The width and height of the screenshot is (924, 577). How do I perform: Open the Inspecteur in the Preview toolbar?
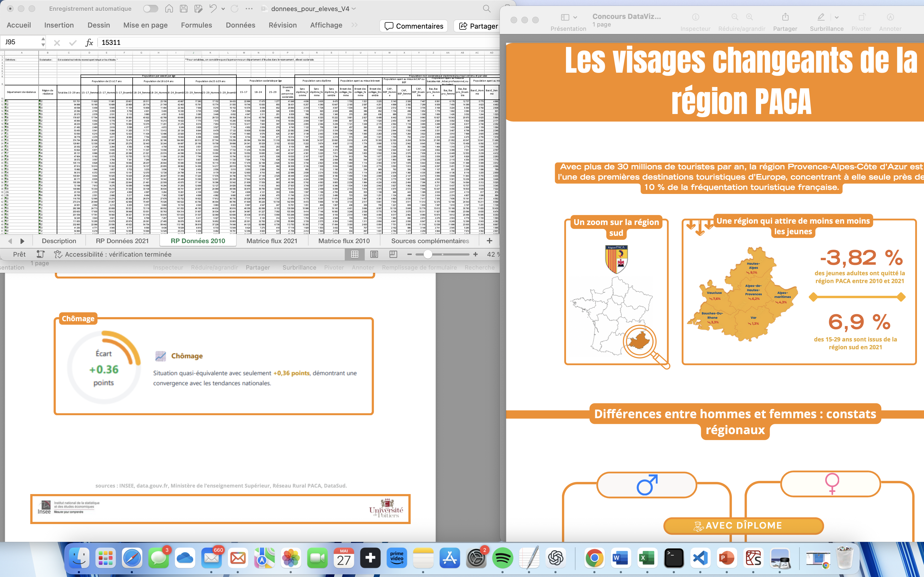pos(696,17)
